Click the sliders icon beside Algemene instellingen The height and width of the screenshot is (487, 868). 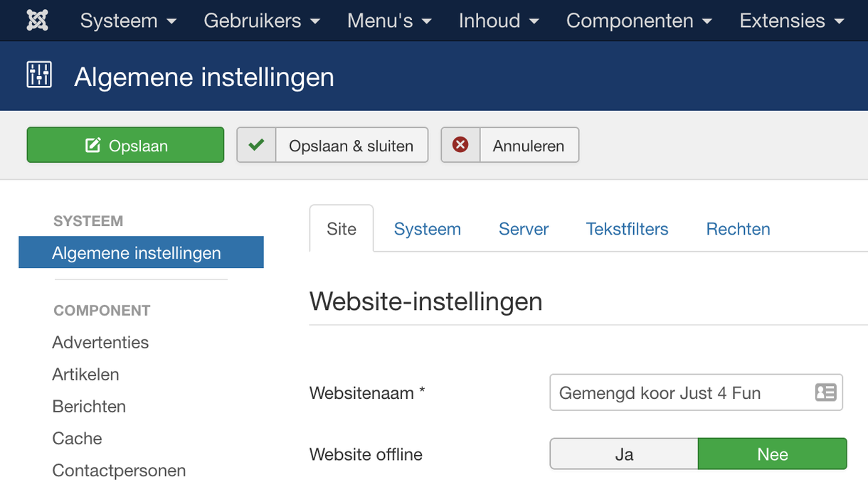[39, 75]
